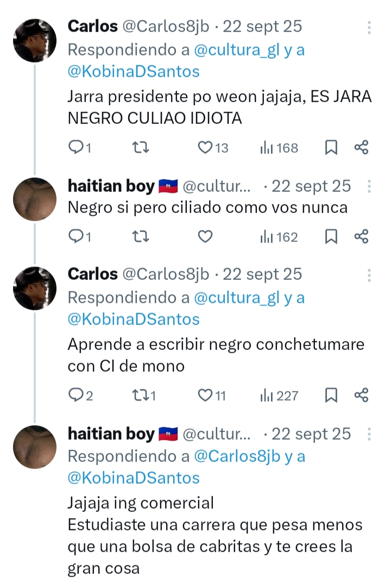Bookmark Carlos's first tweet
This screenshot has height=588, width=391.
(331, 147)
